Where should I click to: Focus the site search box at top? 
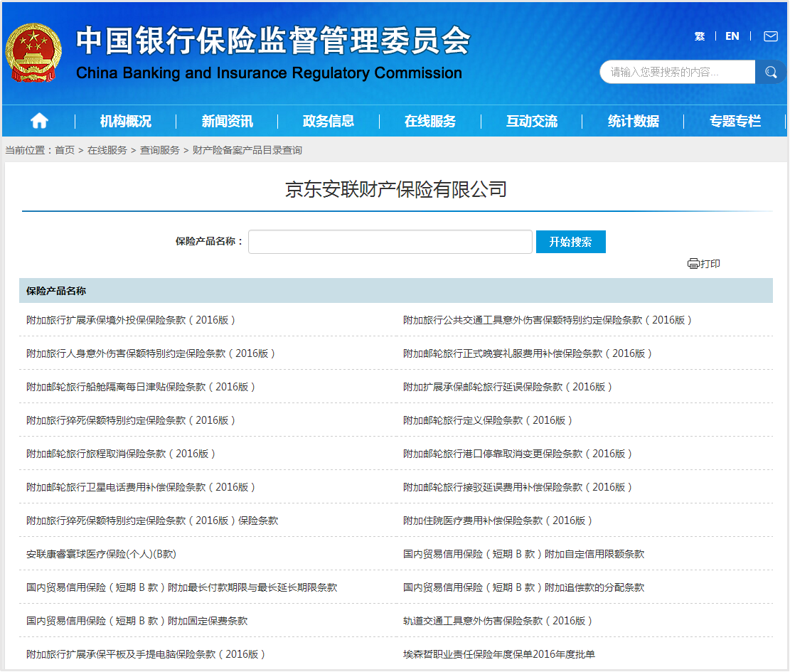[678, 72]
